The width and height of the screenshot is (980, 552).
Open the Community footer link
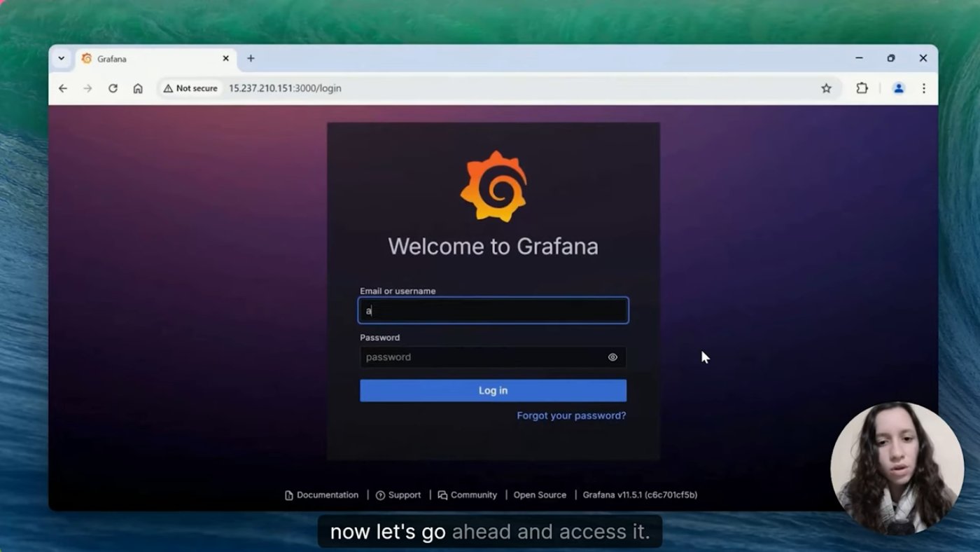click(468, 495)
